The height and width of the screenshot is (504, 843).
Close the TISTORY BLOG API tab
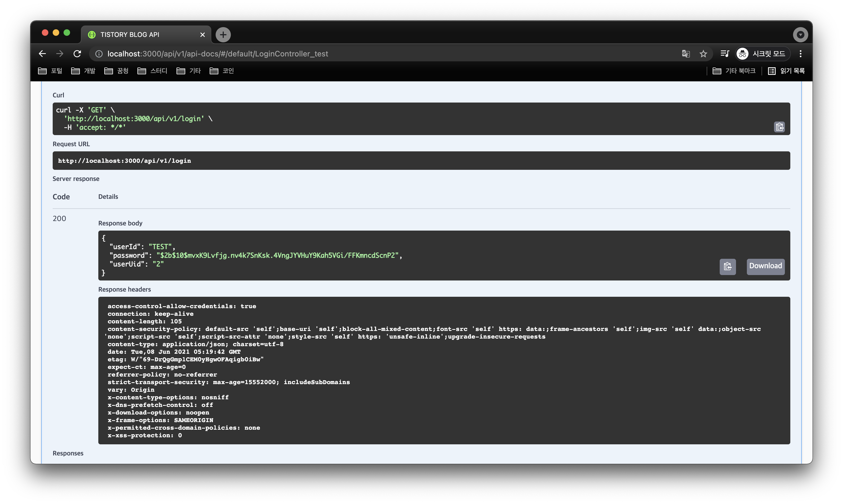point(203,35)
